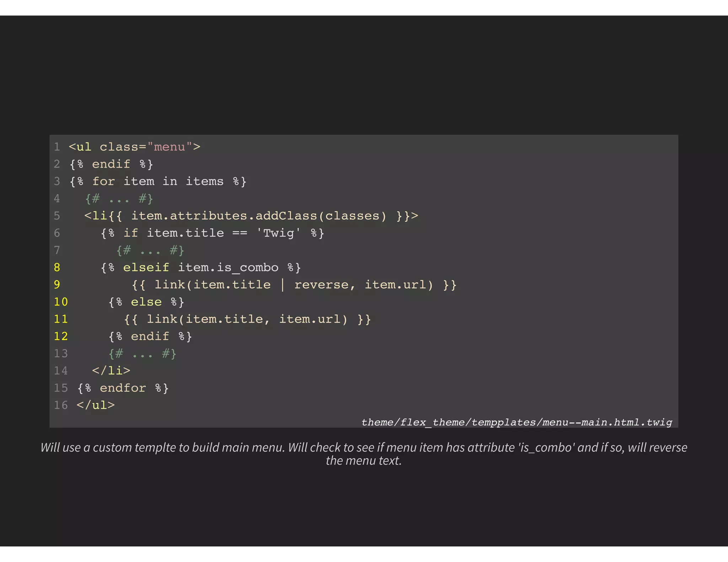Click the file path 'theme/flex_theme/tempplates/menu--main.html.twig'
The height and width of the screenshot is (562, 728).
(x=517, y=422)
